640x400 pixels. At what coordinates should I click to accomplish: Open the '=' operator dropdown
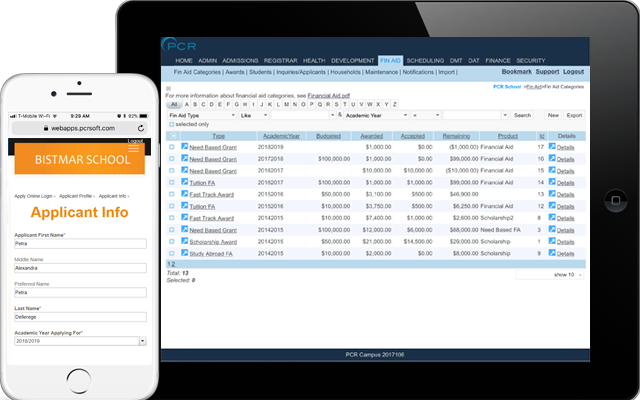[x=426, y=116]
